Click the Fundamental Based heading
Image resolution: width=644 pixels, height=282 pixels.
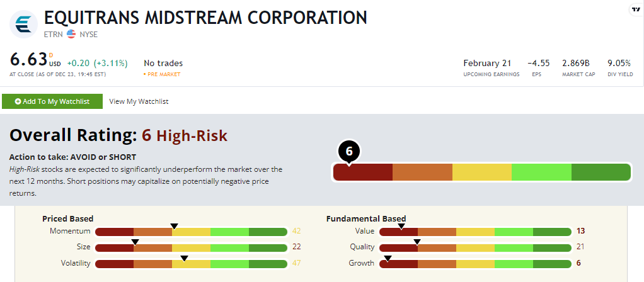point(366,219)
